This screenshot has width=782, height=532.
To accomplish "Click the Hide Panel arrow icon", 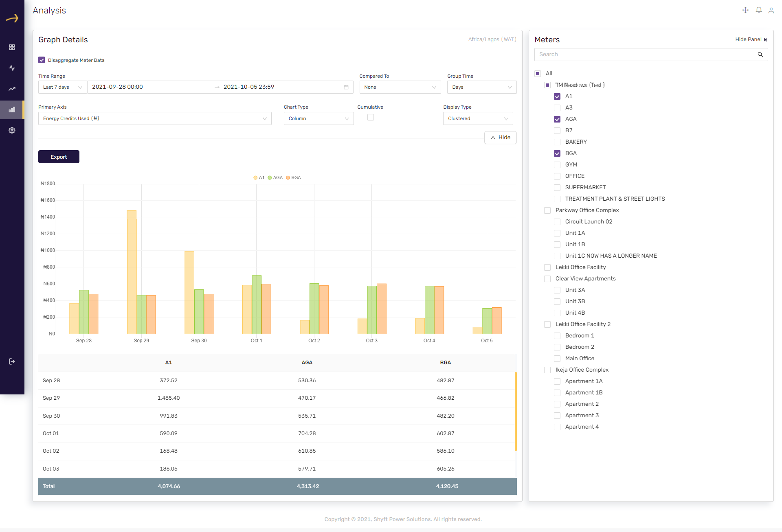I will click(x=765, y=39).
